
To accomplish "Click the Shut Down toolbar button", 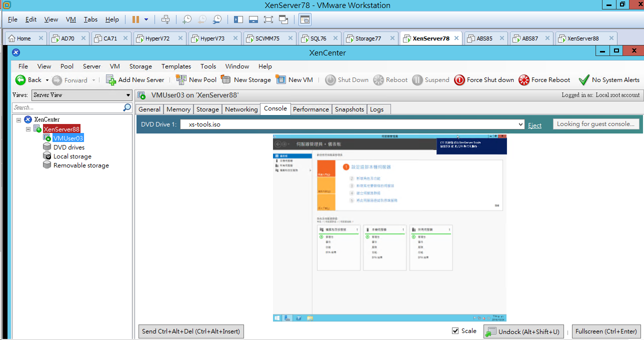I will [x=347, y=80].
